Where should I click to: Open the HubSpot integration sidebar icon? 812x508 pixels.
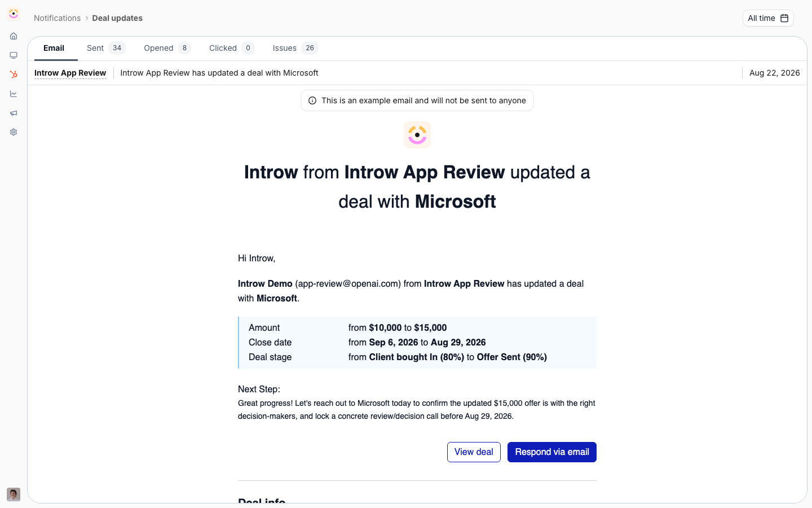pos(14,75)
